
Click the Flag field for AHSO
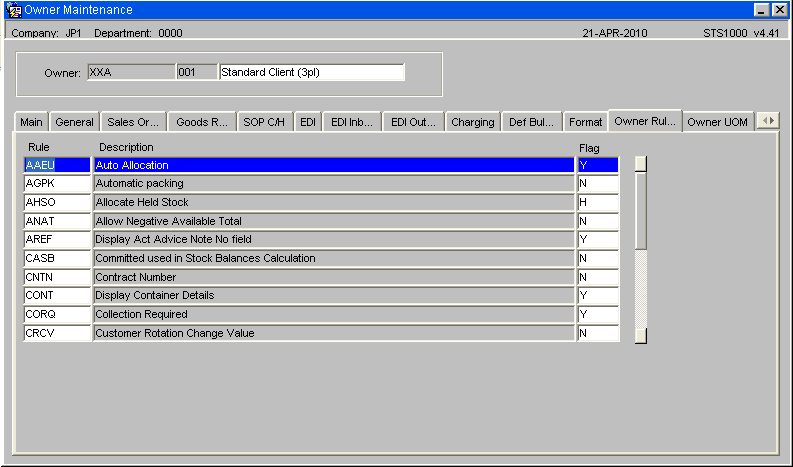[598, 202]
